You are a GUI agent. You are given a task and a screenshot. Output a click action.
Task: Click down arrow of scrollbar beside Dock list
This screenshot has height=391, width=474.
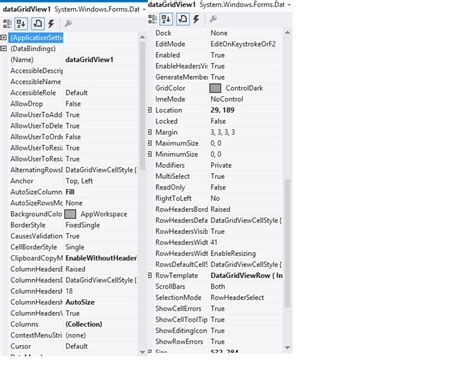[x=287, y=348]
